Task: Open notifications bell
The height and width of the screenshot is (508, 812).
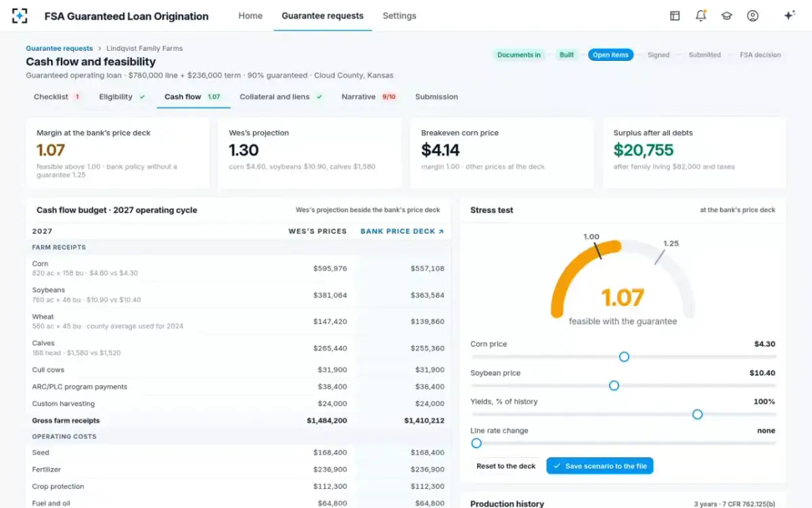Action: point(701,16)
